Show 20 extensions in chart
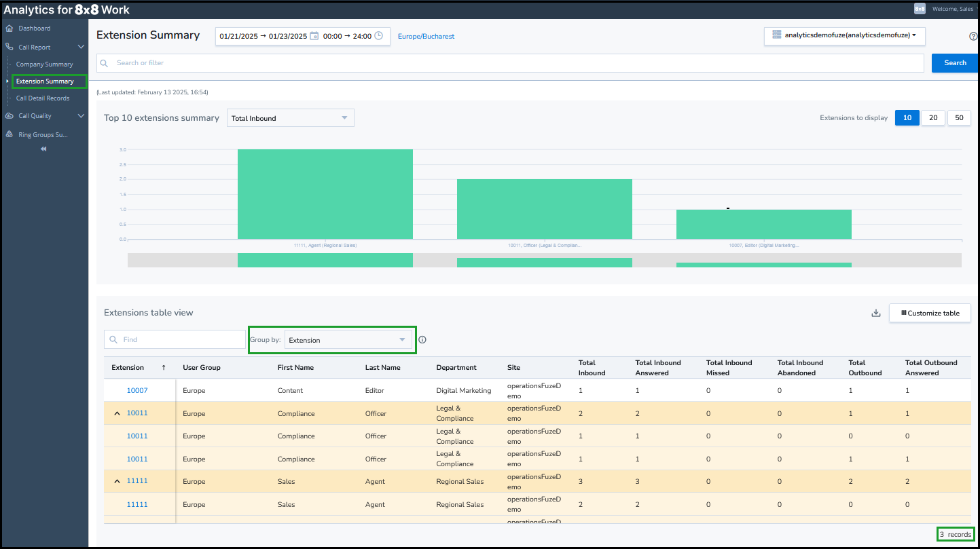The height and width of the screenshot is (549, 980). click(933, 117)
